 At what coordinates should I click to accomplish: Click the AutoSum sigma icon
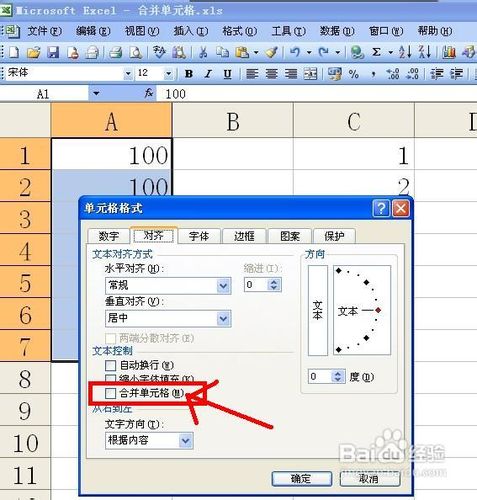pos(376,52)
